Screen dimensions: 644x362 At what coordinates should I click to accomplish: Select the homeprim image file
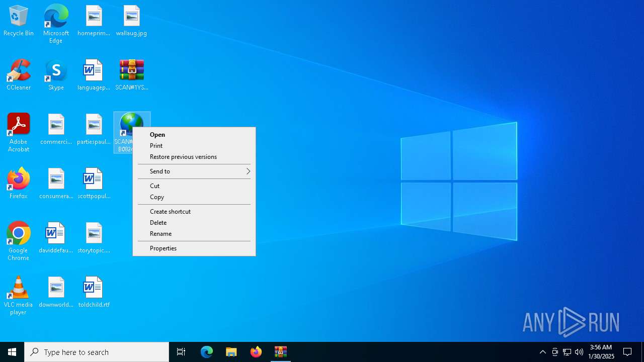94,21
